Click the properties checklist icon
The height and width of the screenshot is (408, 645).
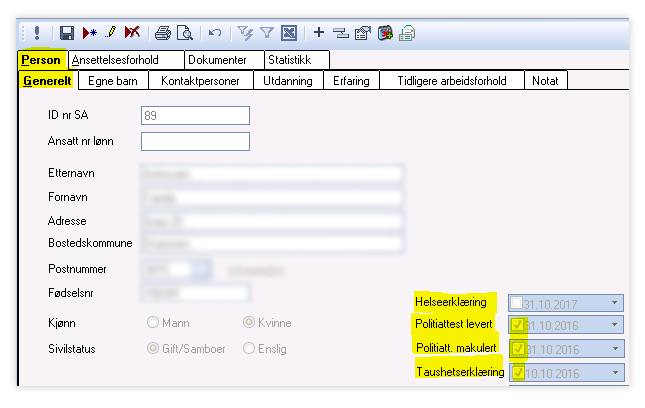pyautogui.click(x=362, y=33)
